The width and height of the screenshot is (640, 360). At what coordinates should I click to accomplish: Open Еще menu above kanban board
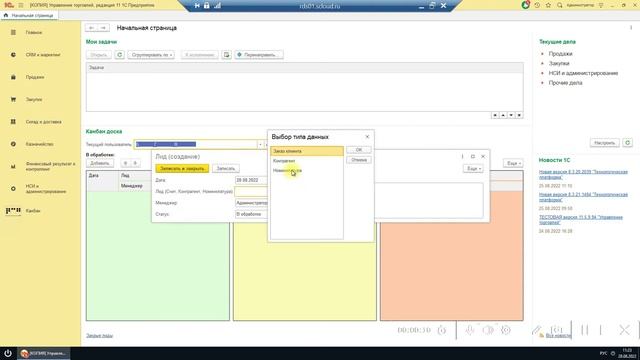pos(513,163)
